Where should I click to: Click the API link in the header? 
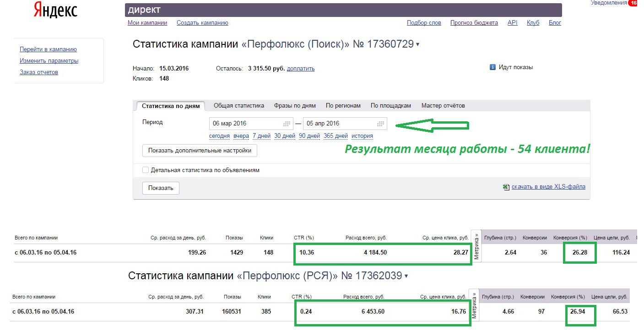pos(513,23)
